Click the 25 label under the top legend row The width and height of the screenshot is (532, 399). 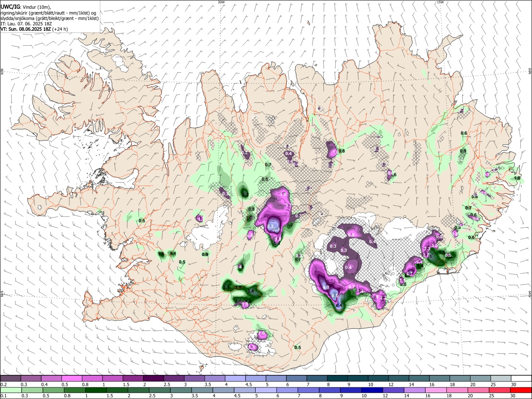[x=493, y=384]
